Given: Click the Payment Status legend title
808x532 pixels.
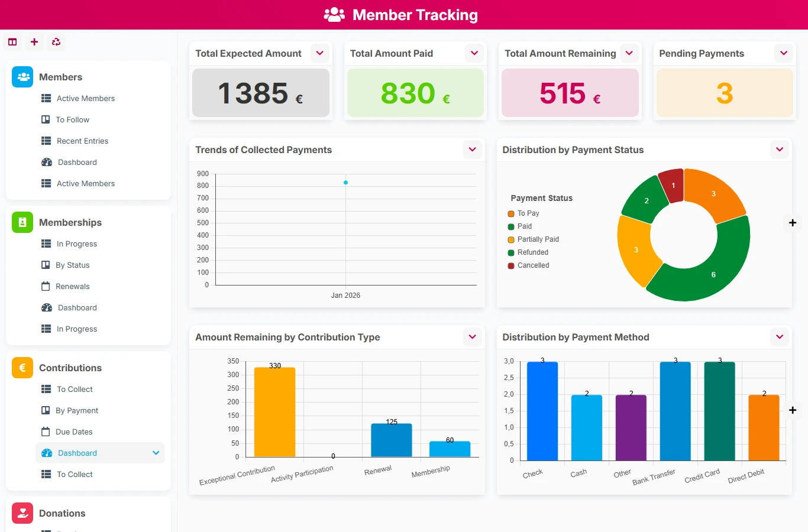Looking at the screenshot, I should click(542, 198).
